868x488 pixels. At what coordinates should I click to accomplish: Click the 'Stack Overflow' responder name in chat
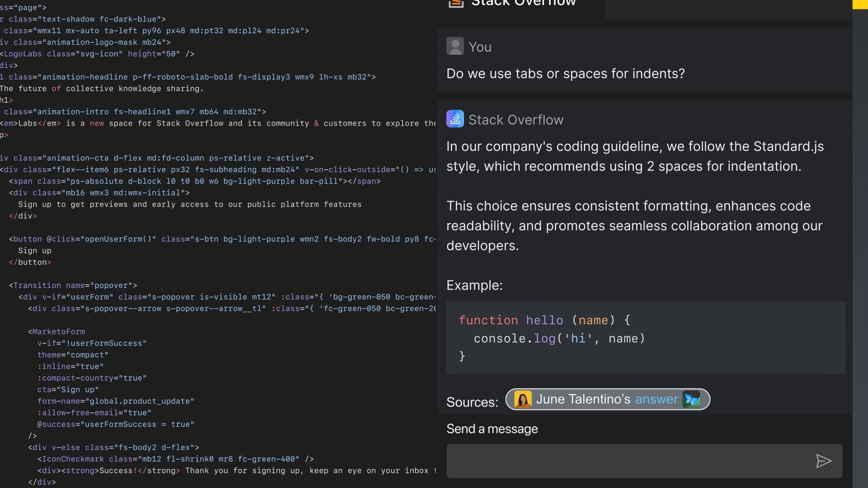pyautogui.click(x=516, y=120)
